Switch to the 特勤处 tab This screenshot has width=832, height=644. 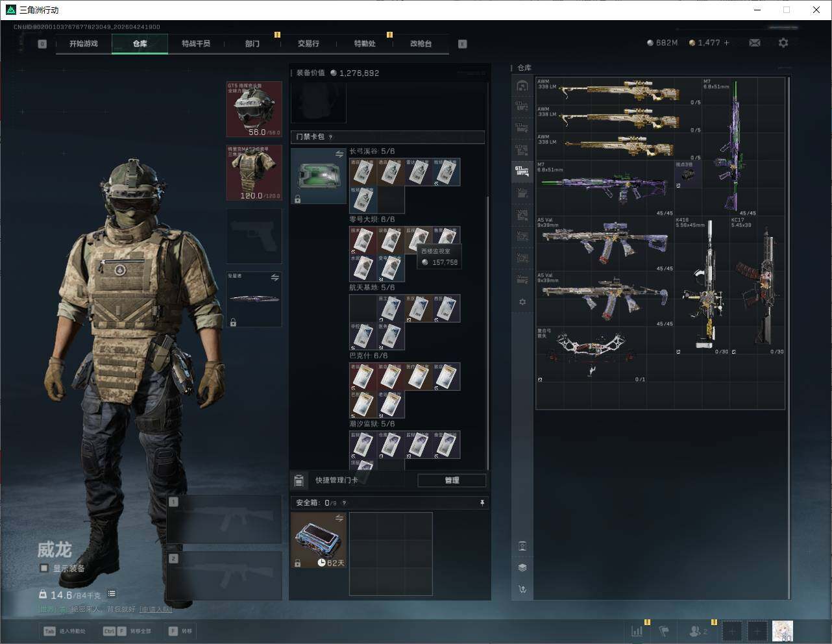365,43
